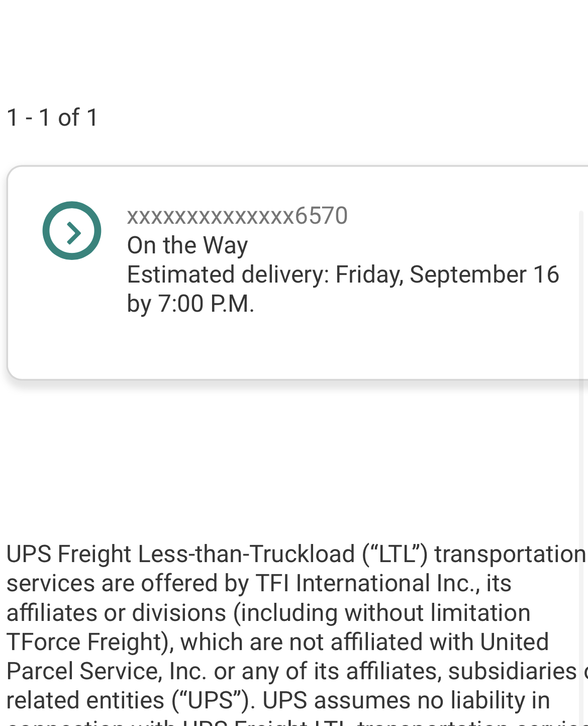Click the "affiliates or divisions" phrase
This screenshot has width=588, height=726.
[116, 613]
